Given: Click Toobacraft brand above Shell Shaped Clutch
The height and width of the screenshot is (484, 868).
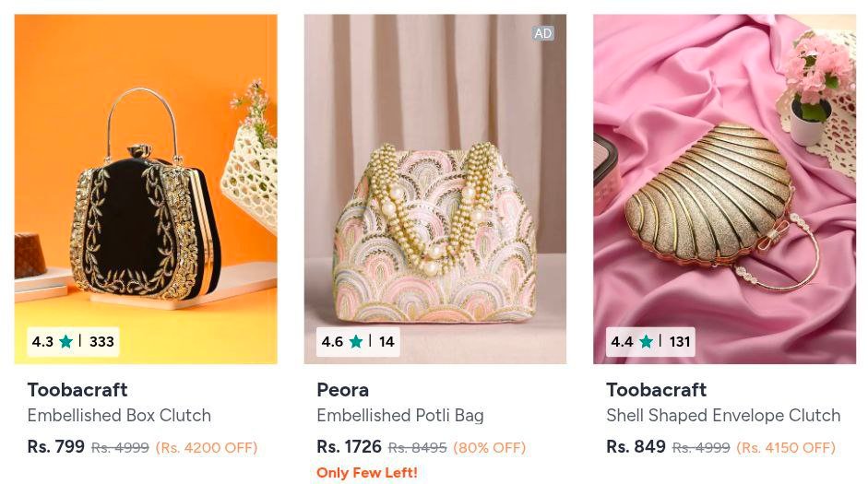Looking at the screenshot, I should tap(656, 390).
